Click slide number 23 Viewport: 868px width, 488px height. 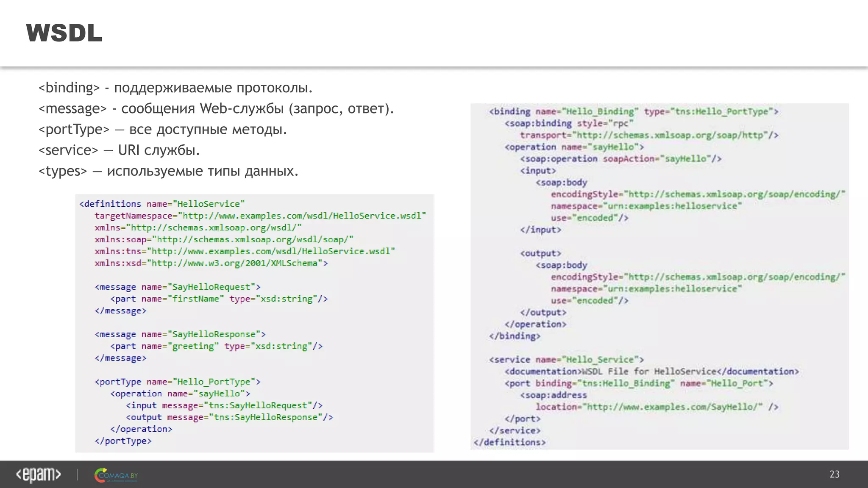[834, 474]
